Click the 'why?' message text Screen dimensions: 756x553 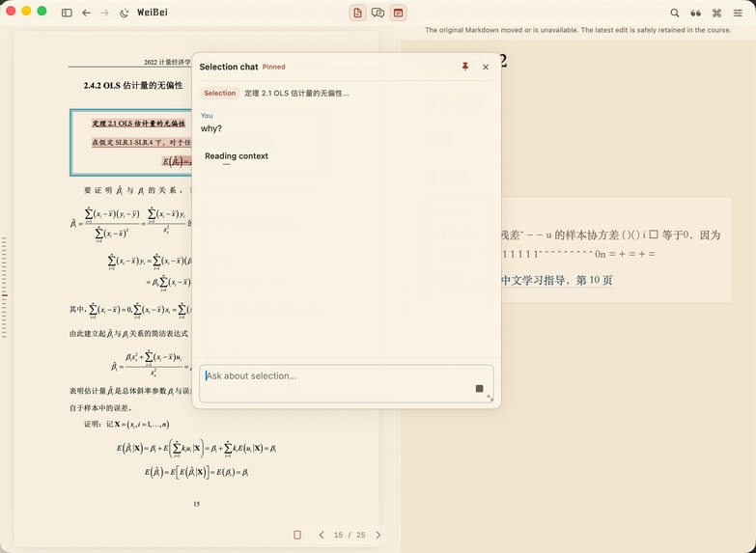211,128
